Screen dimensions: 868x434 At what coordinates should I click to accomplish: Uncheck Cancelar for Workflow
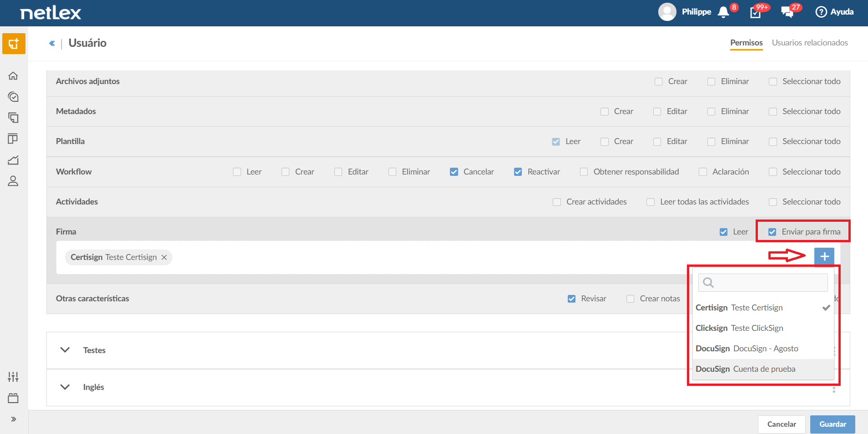pos(454,172)
